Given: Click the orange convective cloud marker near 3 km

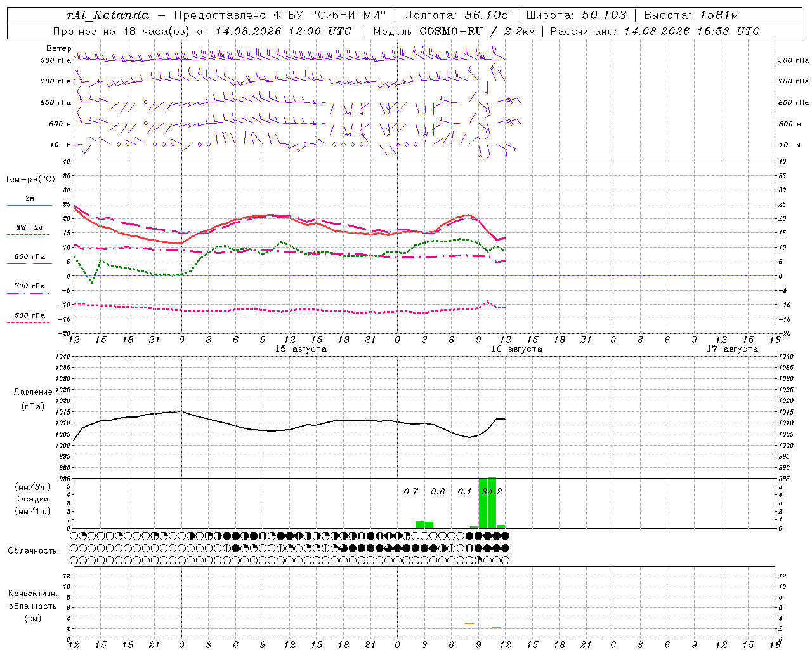Looking at the screenshot, I should click(469, 623).
